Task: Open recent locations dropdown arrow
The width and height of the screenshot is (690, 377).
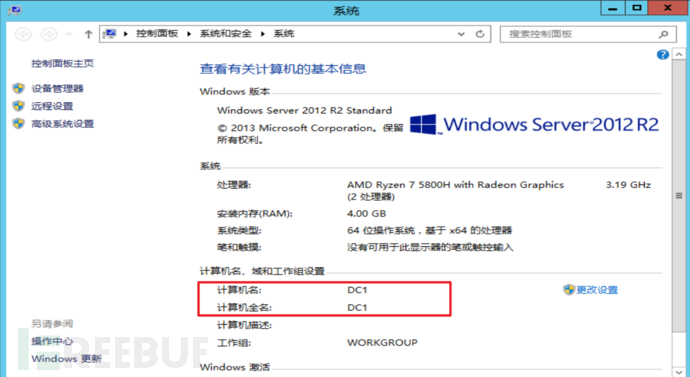Action: point(69,34)
